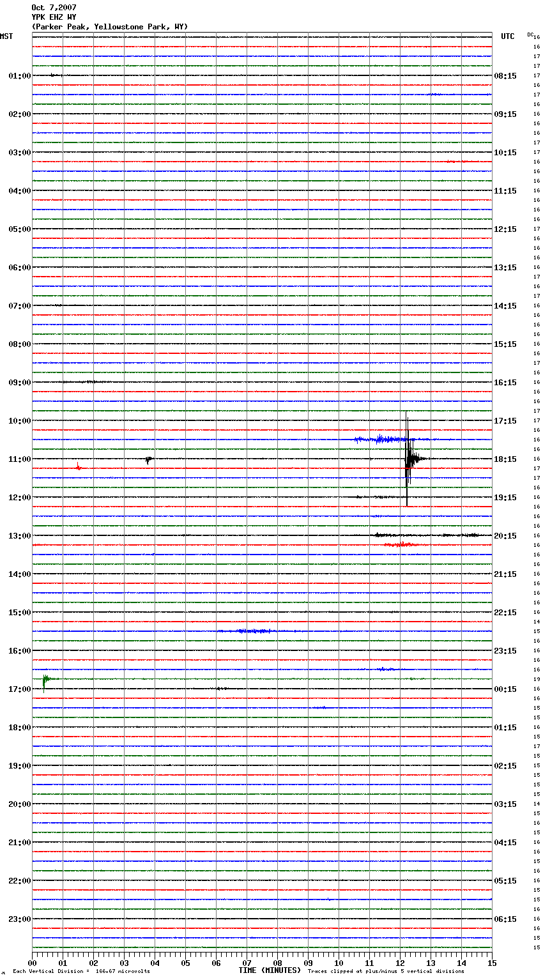Click the DC value 19

537,680
